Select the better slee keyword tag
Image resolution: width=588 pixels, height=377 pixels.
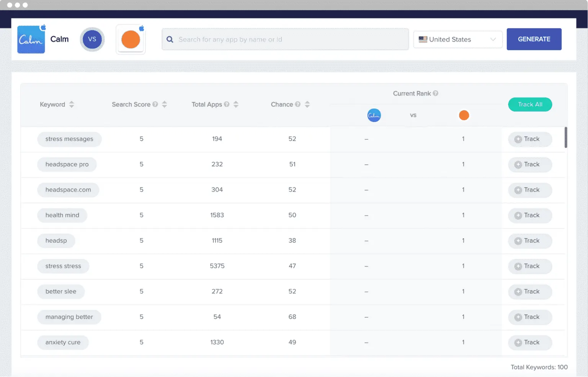point(61,292)
